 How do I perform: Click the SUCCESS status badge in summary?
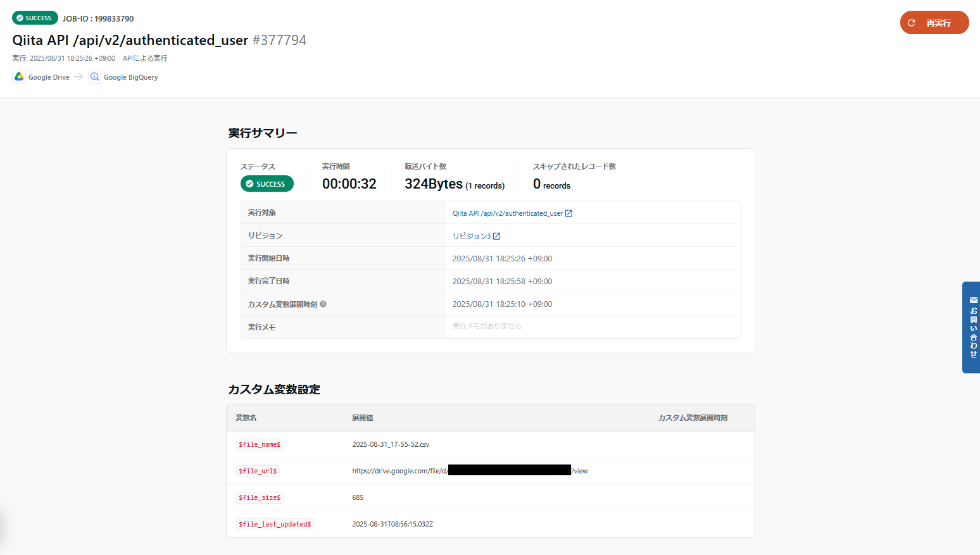click(267, 184)
